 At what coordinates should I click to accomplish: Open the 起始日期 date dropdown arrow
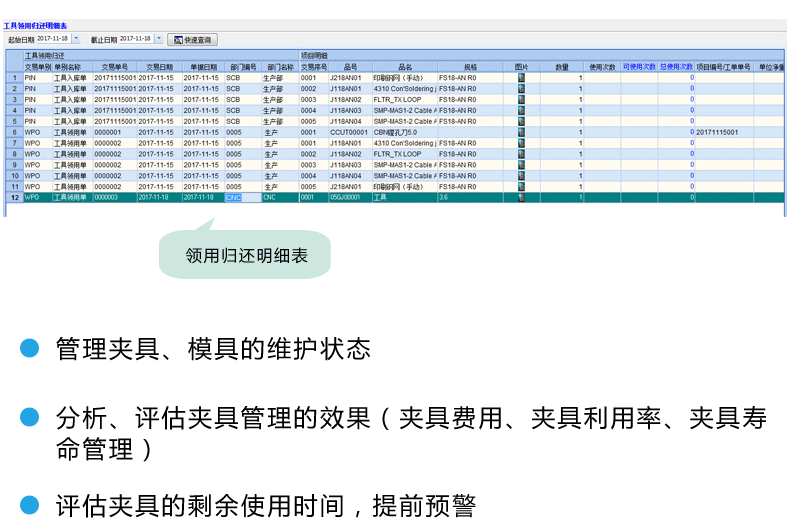click(76, 39)
